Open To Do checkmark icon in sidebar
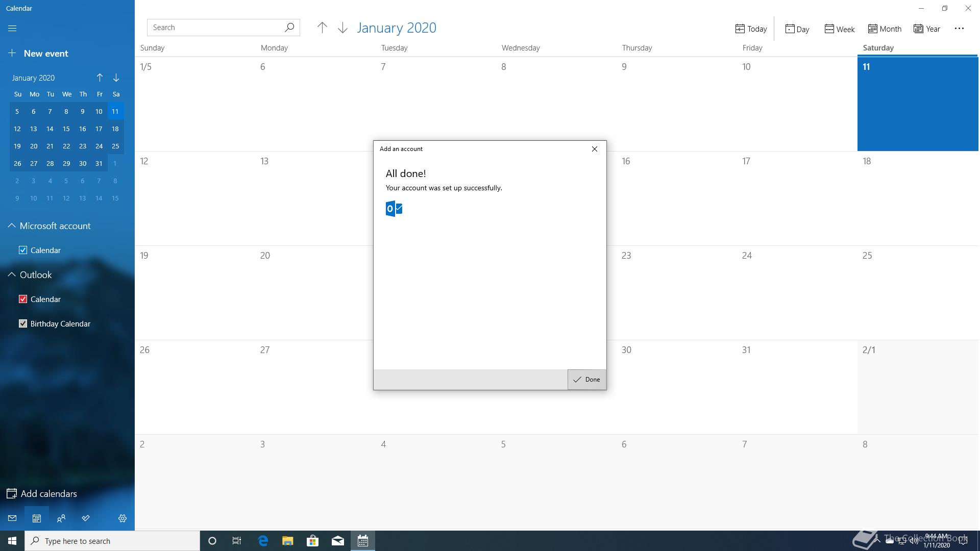 pos(86,518)
